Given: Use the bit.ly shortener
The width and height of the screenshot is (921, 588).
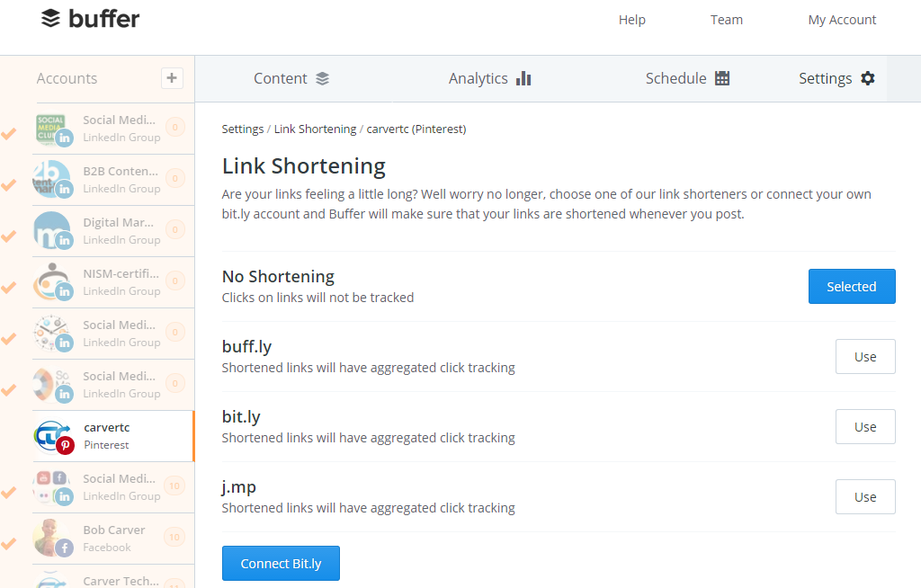Looking at the screenshot, I should pos(865,426).
